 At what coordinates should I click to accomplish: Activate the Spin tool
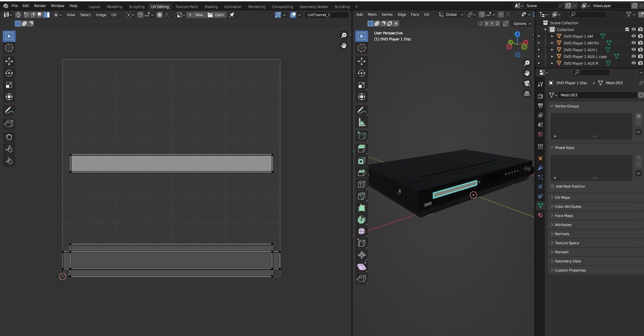362,220
